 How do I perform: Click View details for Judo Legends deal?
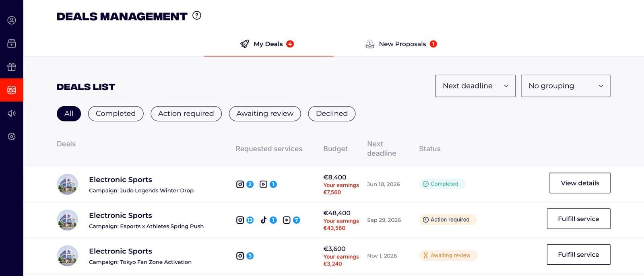(x=580, y=183)
